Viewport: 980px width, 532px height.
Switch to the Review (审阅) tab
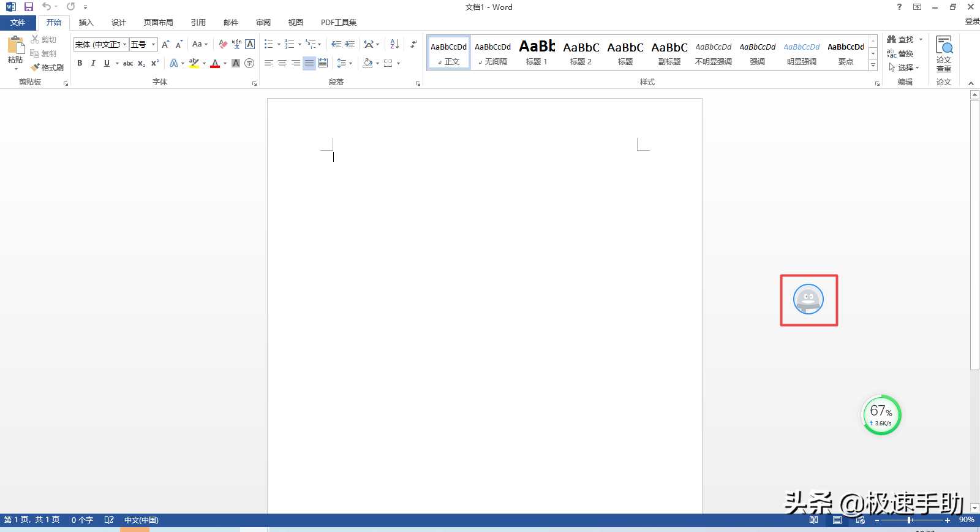click(263, 23)
